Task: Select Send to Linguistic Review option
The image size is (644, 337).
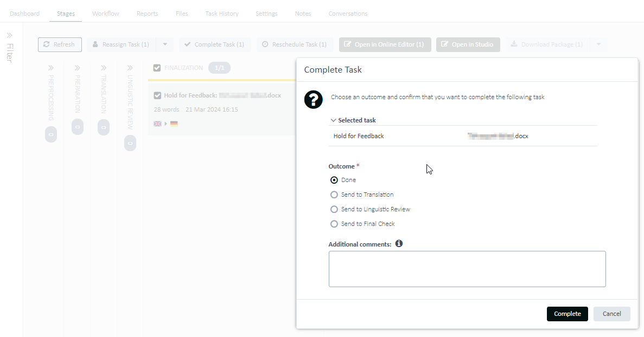Action: click(x=334, y=209)
